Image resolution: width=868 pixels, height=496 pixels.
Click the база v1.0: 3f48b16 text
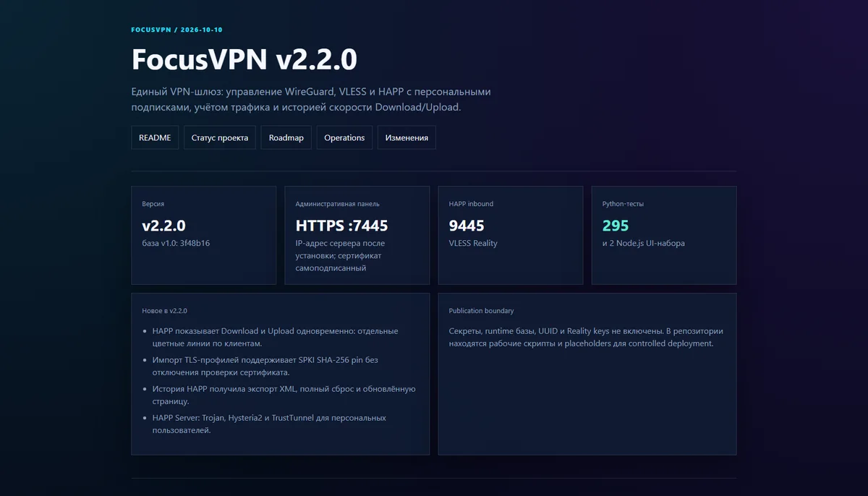176,243
